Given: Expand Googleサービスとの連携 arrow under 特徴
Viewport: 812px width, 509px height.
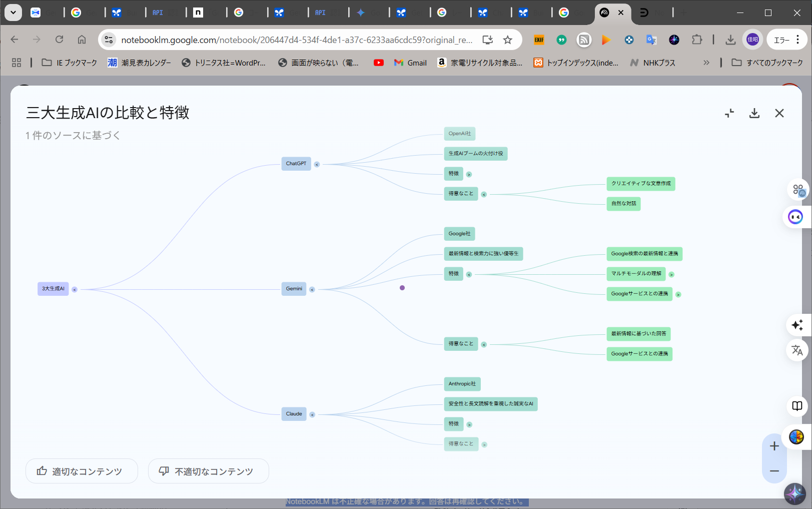Looking at the screenshot, I should pos(678,294).
